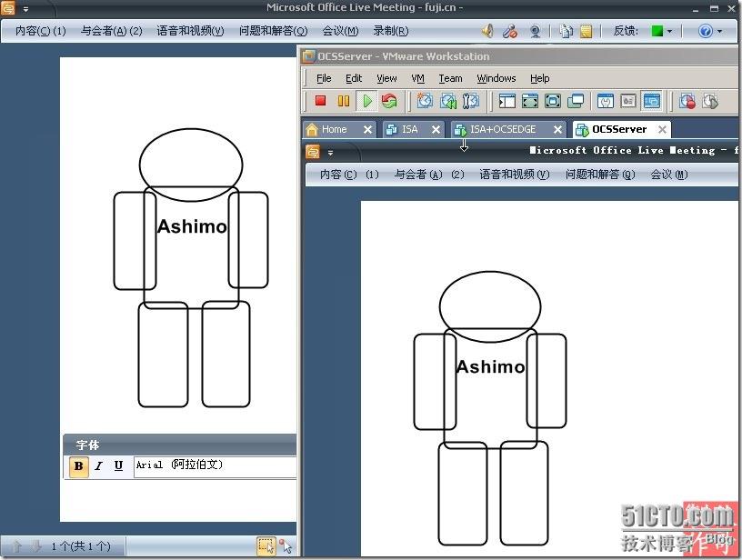Open 与会者 (A) menu inside the VM Live Meeting

(428, 175)
